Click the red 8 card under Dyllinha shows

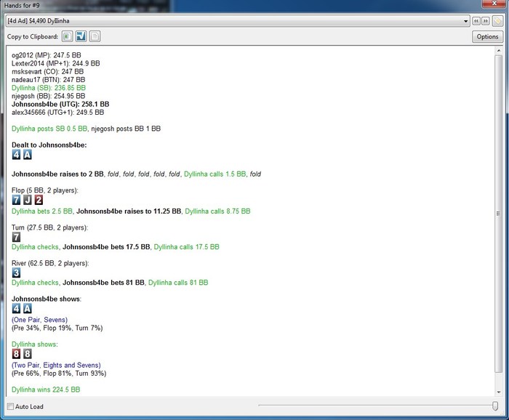point(16,354)
